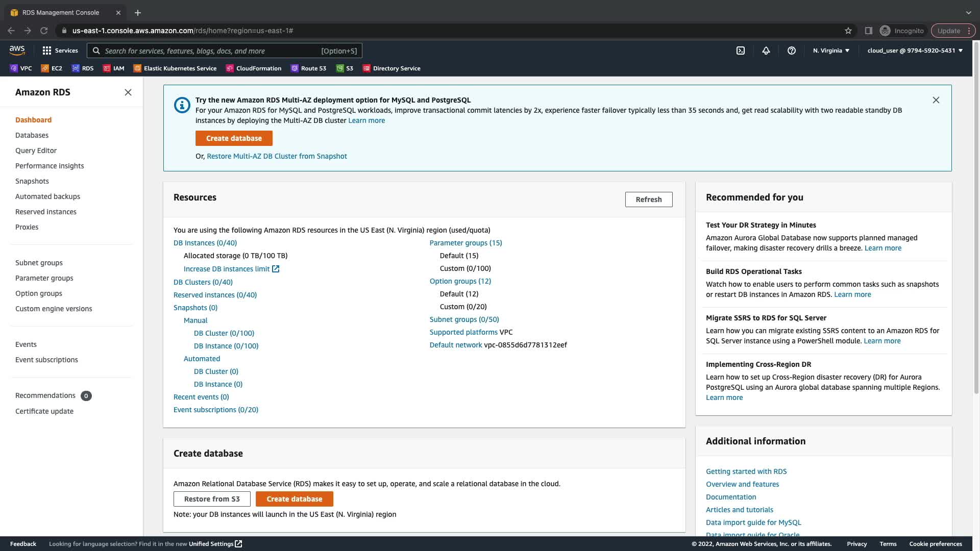Expand the N. Virginia region dropdown
980x551 pixels.
831,51
